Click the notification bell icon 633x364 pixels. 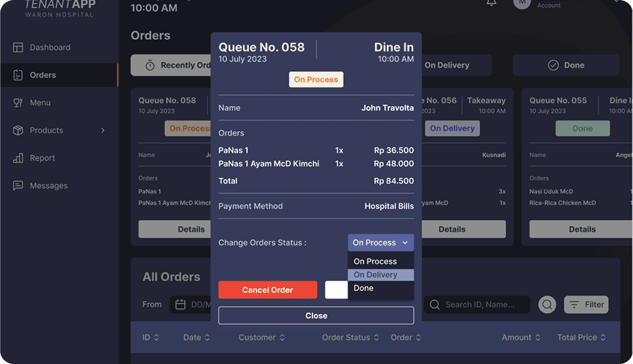coord(491,3)
